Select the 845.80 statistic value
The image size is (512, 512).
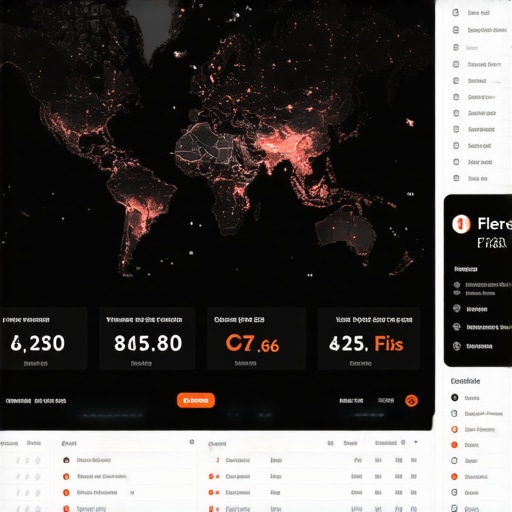148,343
